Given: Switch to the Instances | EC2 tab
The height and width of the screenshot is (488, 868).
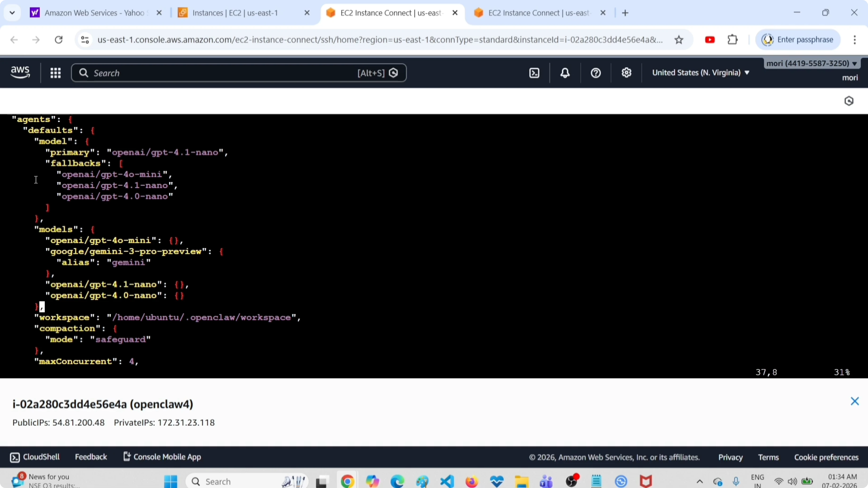Looking at the screenshot, I should (x=235, y=13).
